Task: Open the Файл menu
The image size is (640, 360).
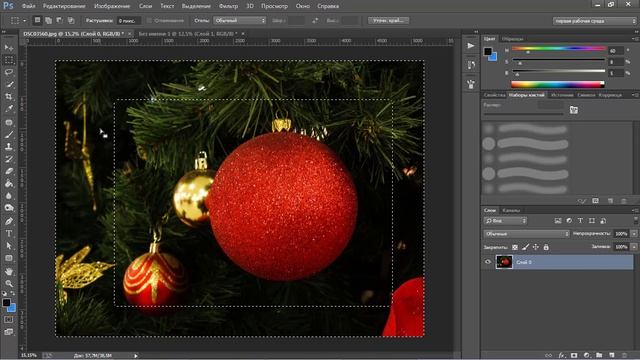Action: [x=28, y=6]
